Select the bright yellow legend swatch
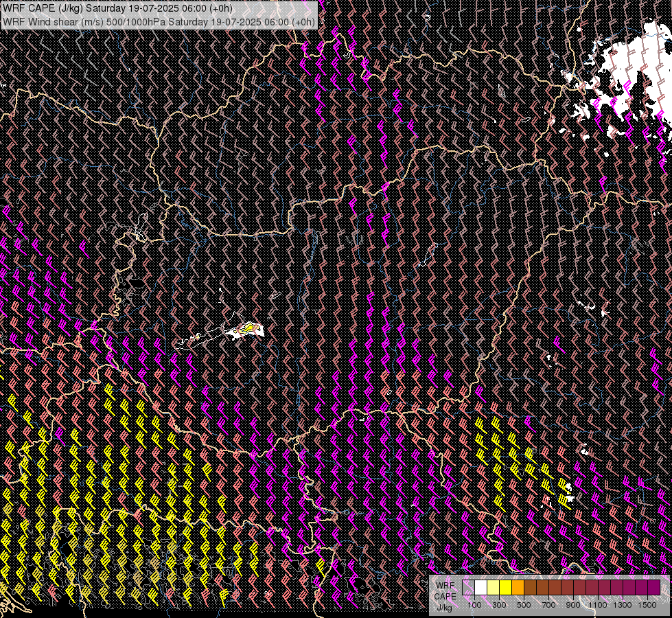672x618 pixels. 506,588
